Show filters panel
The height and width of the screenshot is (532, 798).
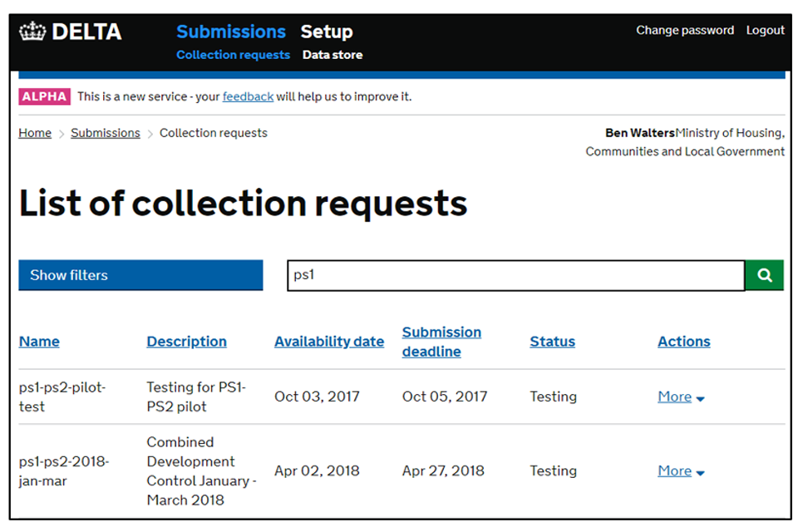(140, 275)
